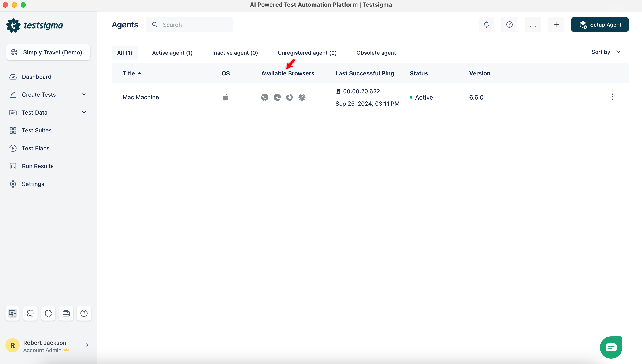Image resolution: width=642 pixels, height=364 pixels.
Task: Click the Version column header
Action: point(480,73)
